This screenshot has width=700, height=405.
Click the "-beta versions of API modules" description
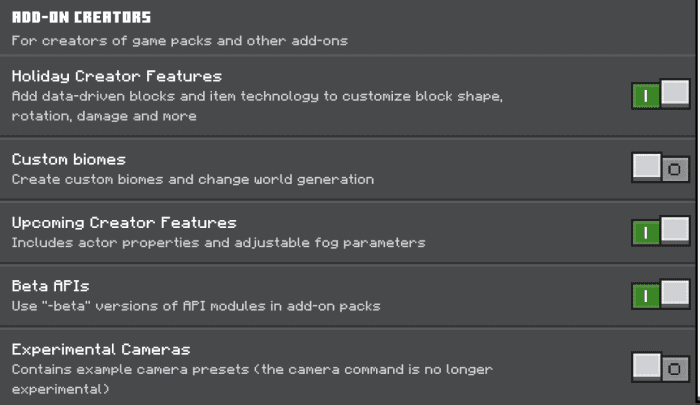[x=195, y=305]
